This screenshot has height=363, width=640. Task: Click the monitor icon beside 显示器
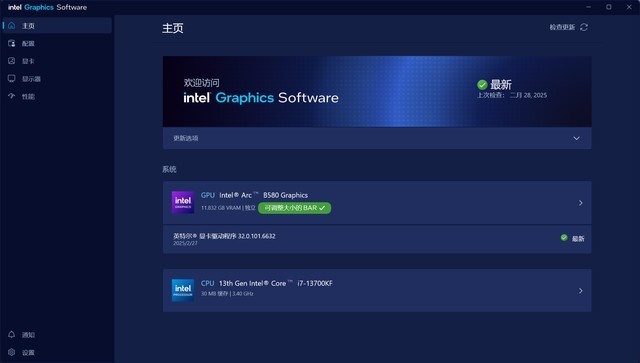click(11, 78)
